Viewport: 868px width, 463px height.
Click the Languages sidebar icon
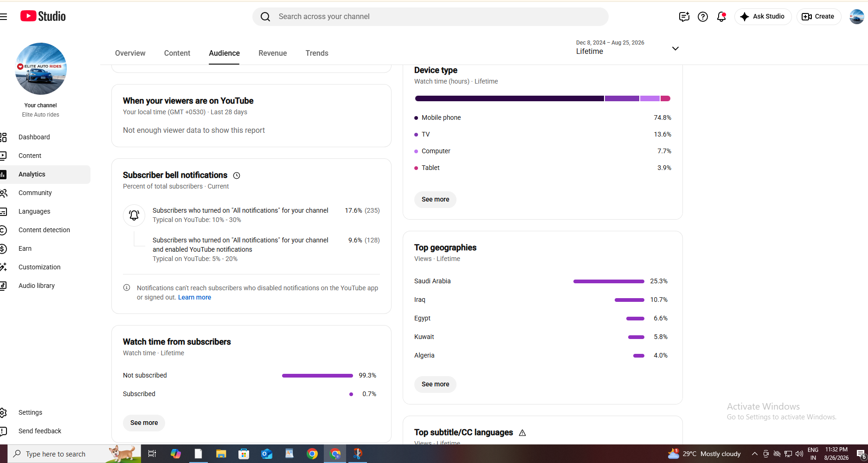[3, 212]
